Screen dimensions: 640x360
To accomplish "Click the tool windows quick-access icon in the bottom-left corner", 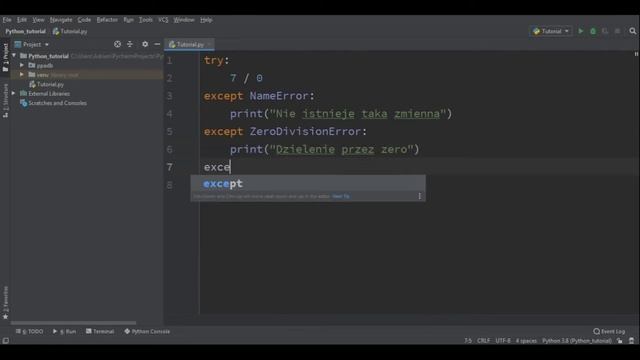I will click(5, 340).
